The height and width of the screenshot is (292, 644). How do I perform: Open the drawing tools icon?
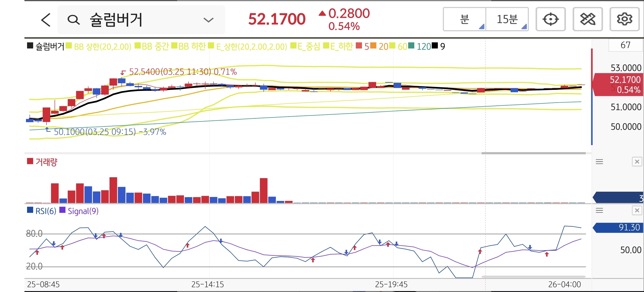pos(587,19)
